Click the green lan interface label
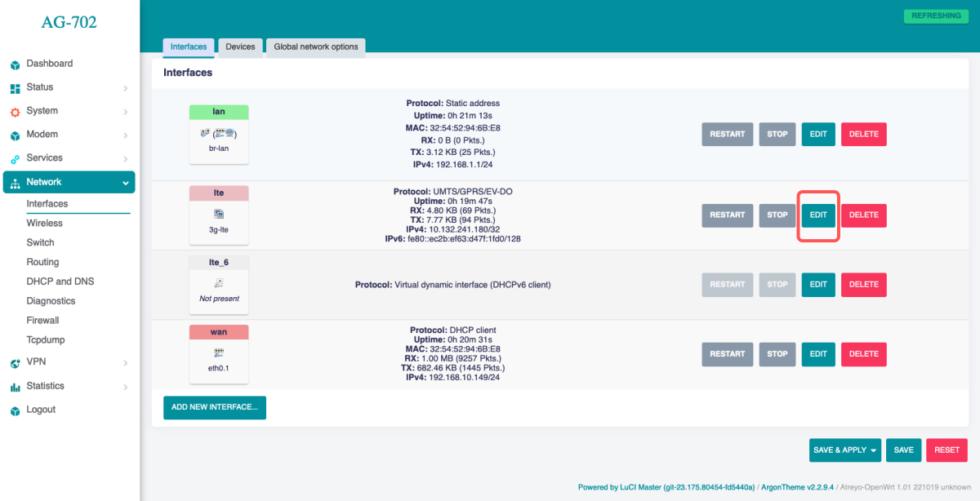Image resolution: width=980 pixels, height=501 pixels. pyautogui.click(x=219, y=112)
